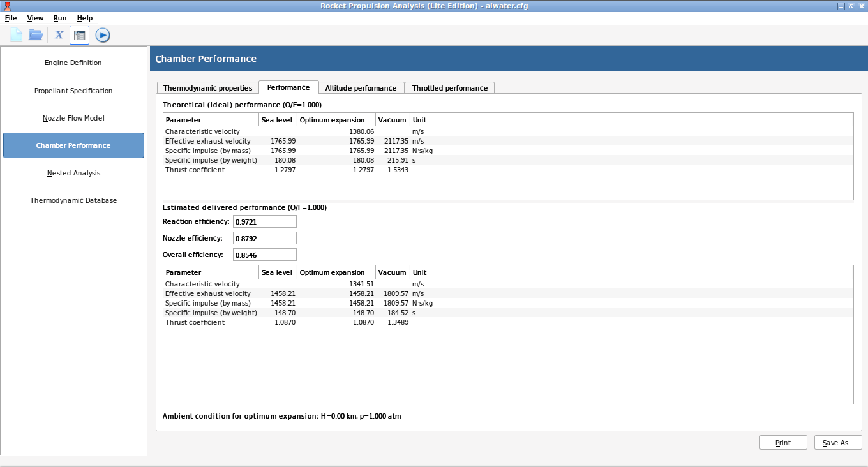Open the File menu

click(11, 18)
